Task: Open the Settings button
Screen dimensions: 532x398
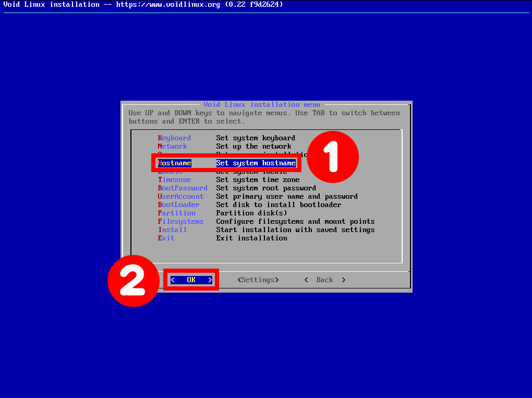Action: click(258, 280)
